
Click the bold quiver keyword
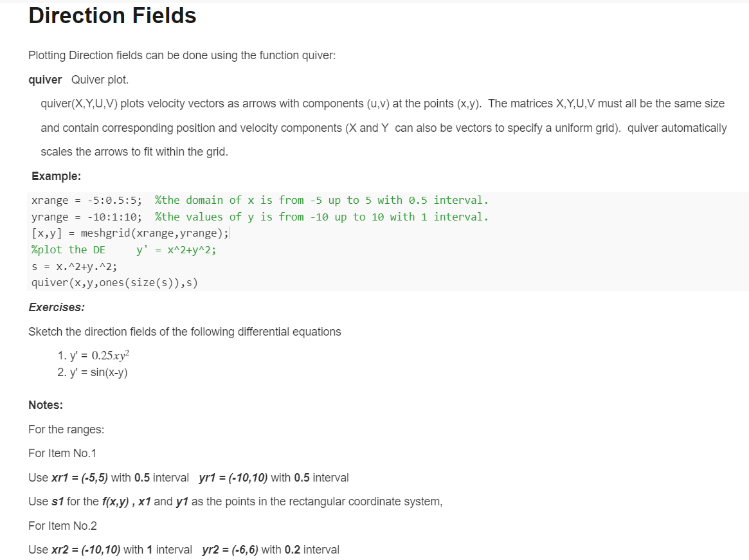tap(45, 80)
